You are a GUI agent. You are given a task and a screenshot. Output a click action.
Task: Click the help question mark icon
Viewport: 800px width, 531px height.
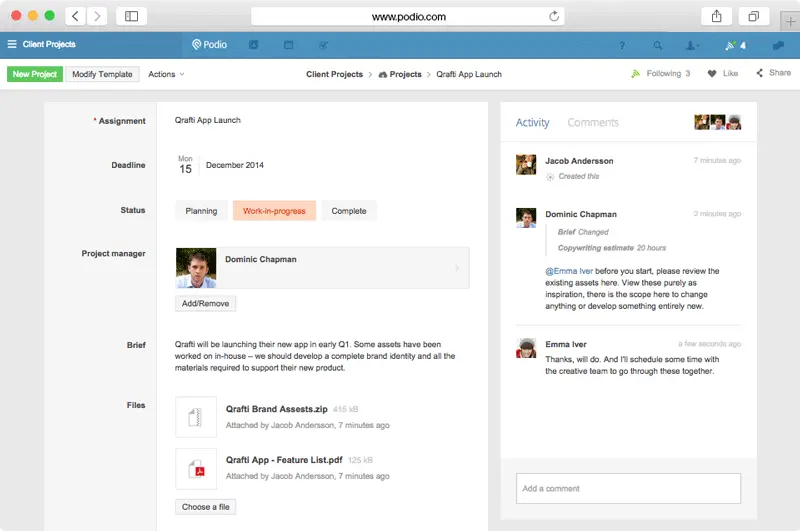point(622,45)
